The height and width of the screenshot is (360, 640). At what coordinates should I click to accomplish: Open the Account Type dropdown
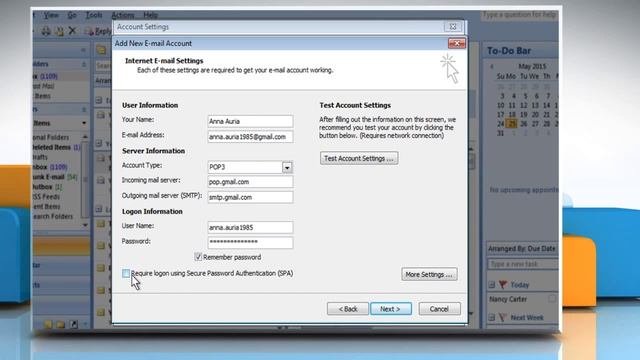coord(287,167)
